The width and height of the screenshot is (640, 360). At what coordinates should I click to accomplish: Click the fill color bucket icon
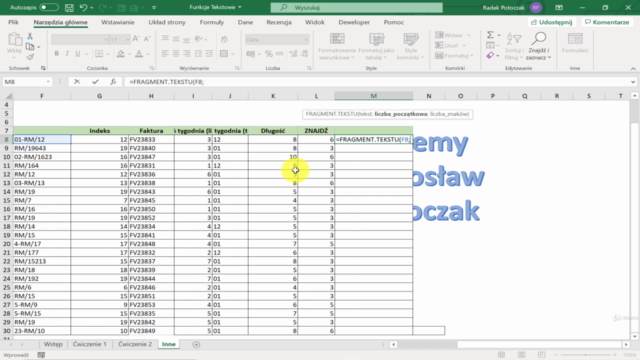tap(120, 53)
